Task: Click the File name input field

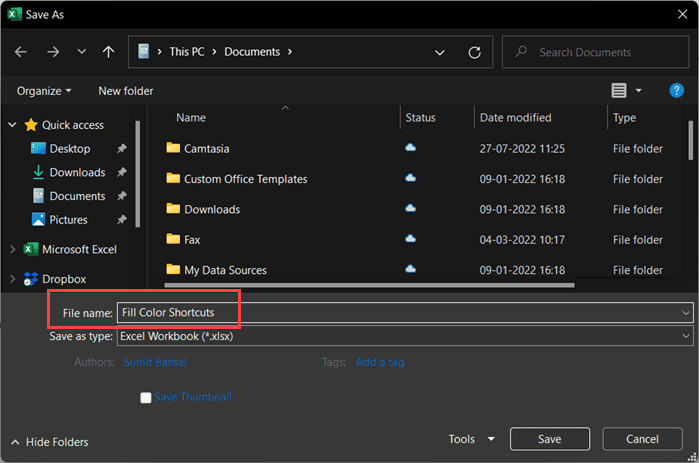Action: [x=405, y=312]
